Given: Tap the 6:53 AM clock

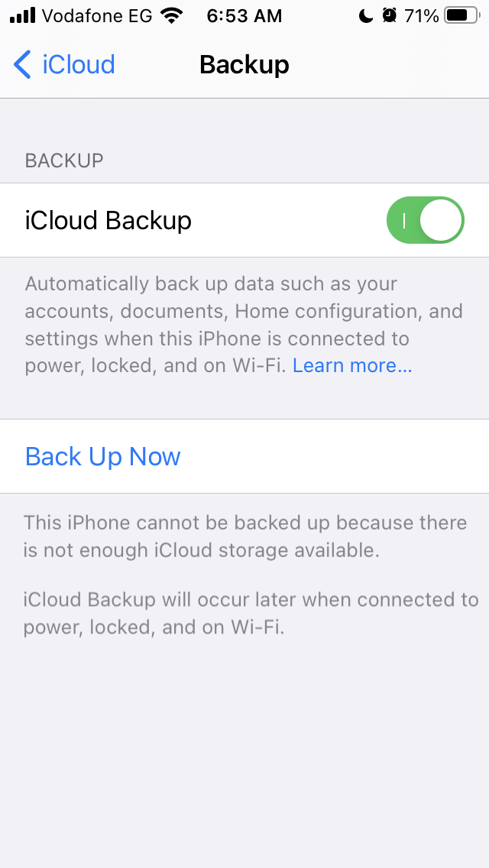Looking at the screenshot, I should pyautogui.click(x=244, y=16).
